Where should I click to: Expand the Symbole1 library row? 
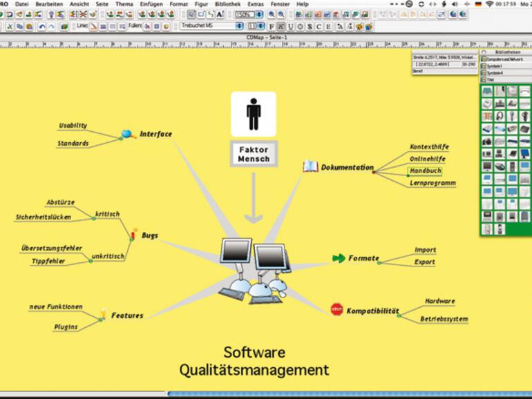point(506,66)
